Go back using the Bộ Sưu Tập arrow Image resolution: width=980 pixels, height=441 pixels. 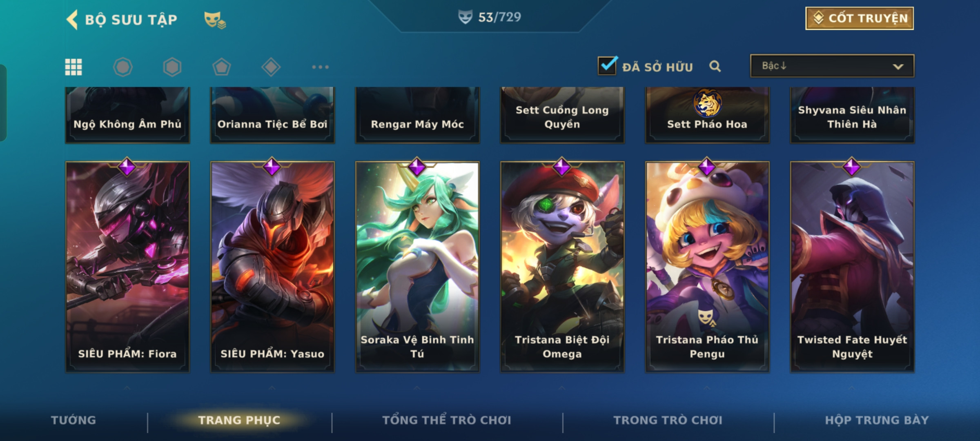(72, 20)
